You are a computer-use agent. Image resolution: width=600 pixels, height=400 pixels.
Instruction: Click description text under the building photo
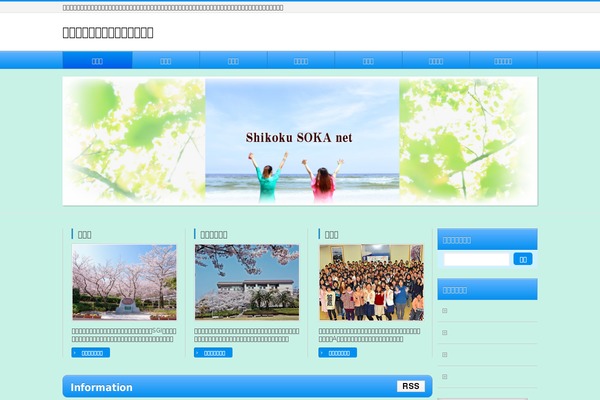246,335
